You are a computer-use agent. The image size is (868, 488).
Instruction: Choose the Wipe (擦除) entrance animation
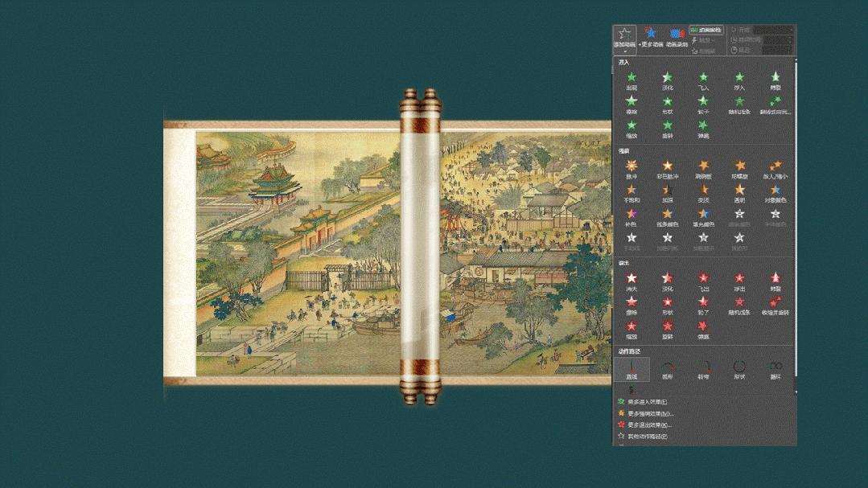pyautogui.click(x=631, y=103)
